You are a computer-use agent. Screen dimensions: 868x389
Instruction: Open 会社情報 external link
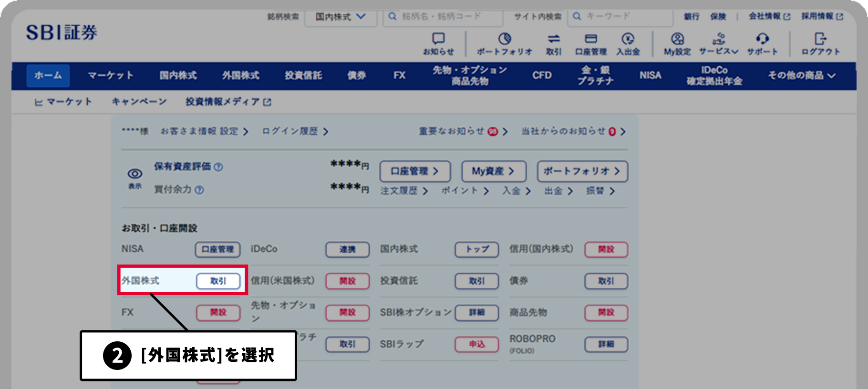click(769, 16)
